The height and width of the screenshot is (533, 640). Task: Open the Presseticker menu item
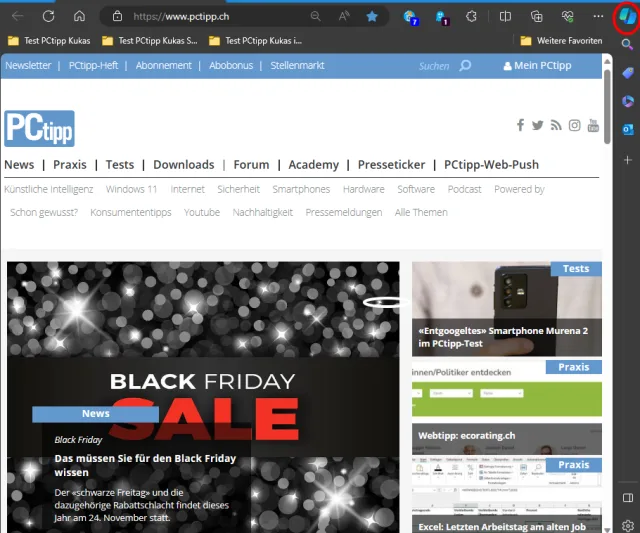click(x=391, y=164)
